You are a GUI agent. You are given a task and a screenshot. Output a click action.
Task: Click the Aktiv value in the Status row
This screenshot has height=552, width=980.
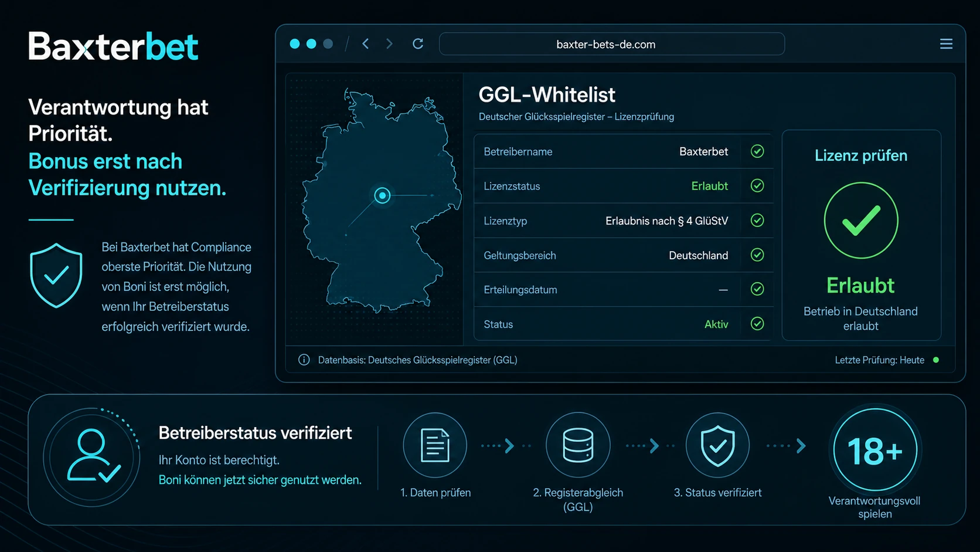coord(716,324)
